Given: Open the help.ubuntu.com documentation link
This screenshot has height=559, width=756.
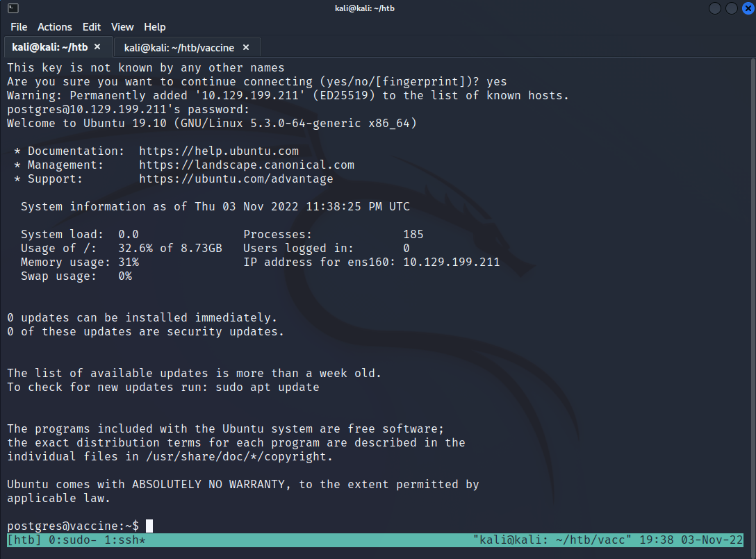Looking at the screenshot, I should [x=219, y=151].
